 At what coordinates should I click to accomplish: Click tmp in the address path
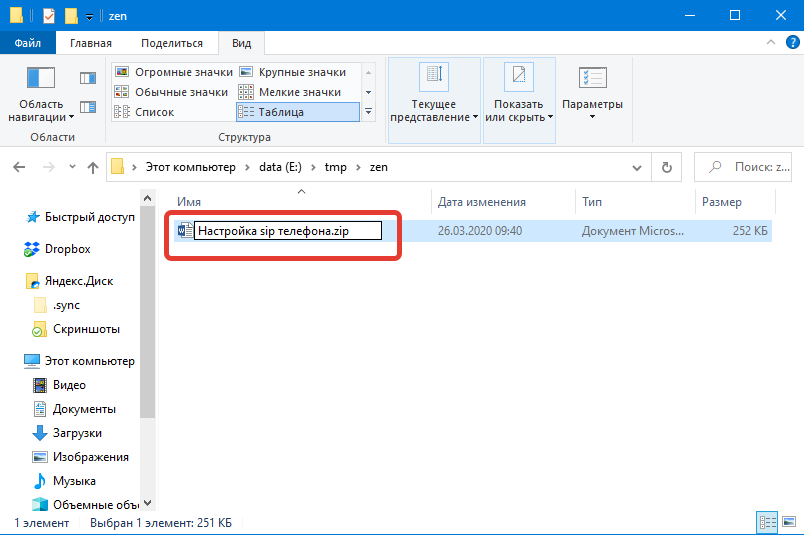coord(336,167)
